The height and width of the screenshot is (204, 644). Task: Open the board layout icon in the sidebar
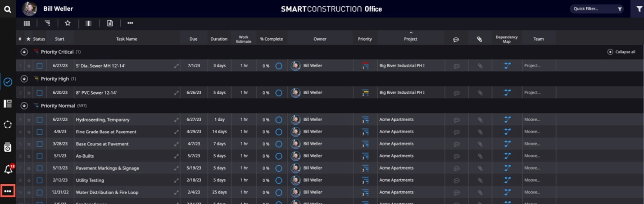click(x=8, y=104)
